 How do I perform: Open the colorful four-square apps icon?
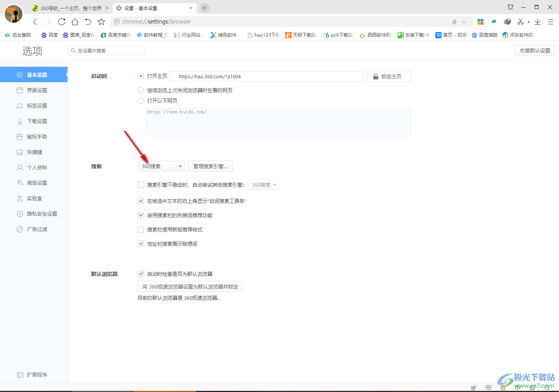click(481, 22)
